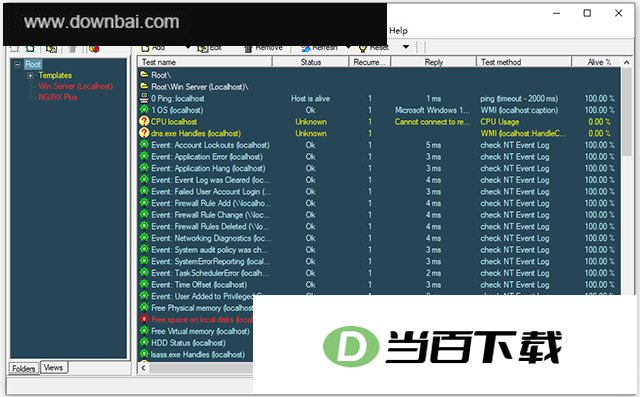
Task: Click the HDD Status (localhost) icon
Action: coord(144,342)
